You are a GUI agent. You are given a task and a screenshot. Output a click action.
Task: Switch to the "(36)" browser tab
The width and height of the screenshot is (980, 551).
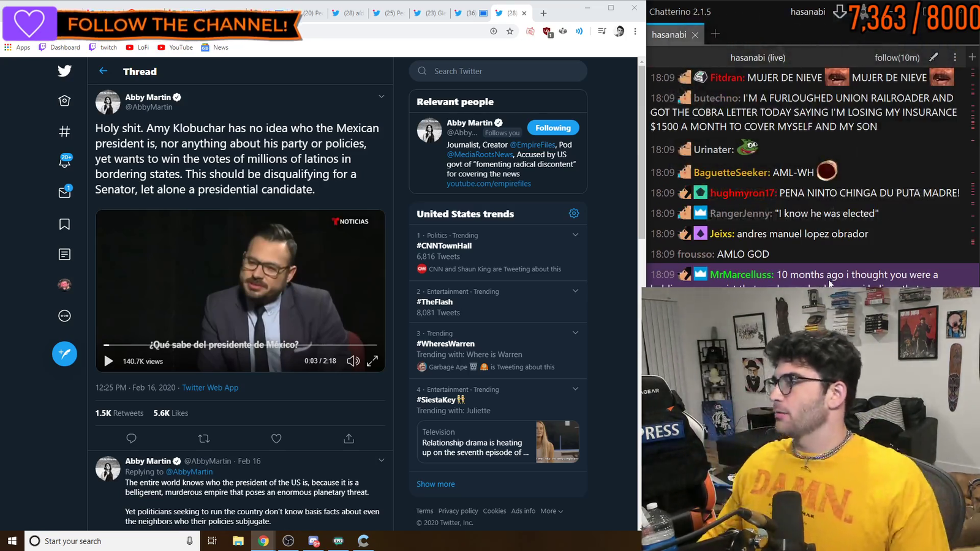(470, 13)
